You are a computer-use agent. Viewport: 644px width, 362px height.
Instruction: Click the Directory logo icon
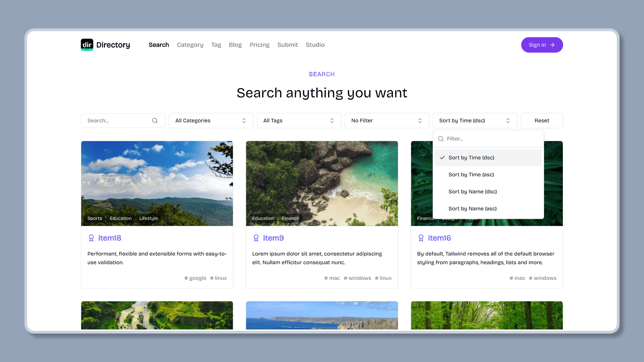coord(87,45)
